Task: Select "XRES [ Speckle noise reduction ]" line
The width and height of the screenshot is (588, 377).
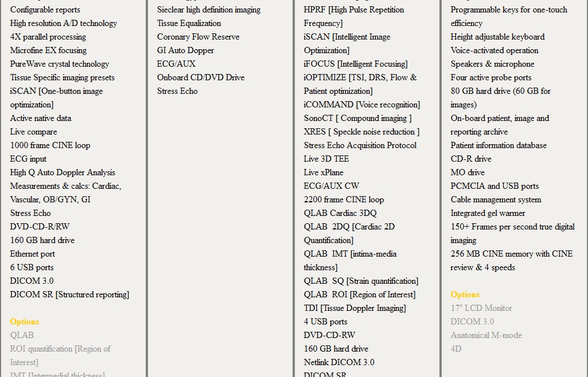Action: pyautogui.click(x=361, y=132)
